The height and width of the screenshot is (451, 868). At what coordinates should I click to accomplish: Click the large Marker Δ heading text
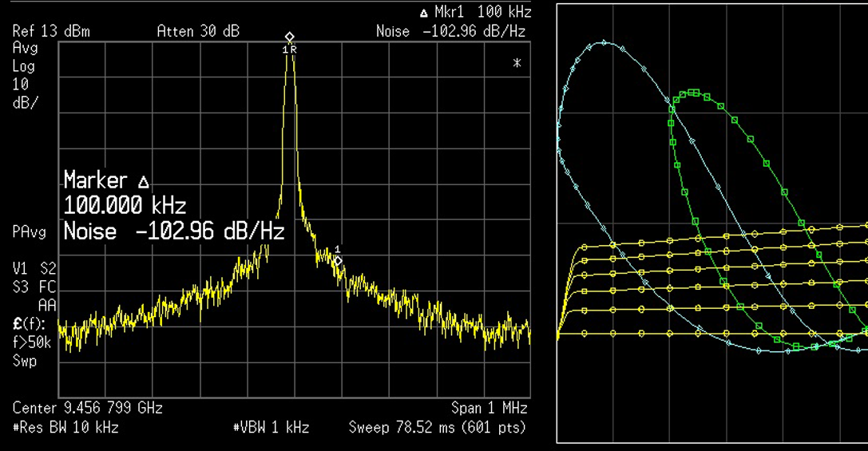(x=106, y=180)
